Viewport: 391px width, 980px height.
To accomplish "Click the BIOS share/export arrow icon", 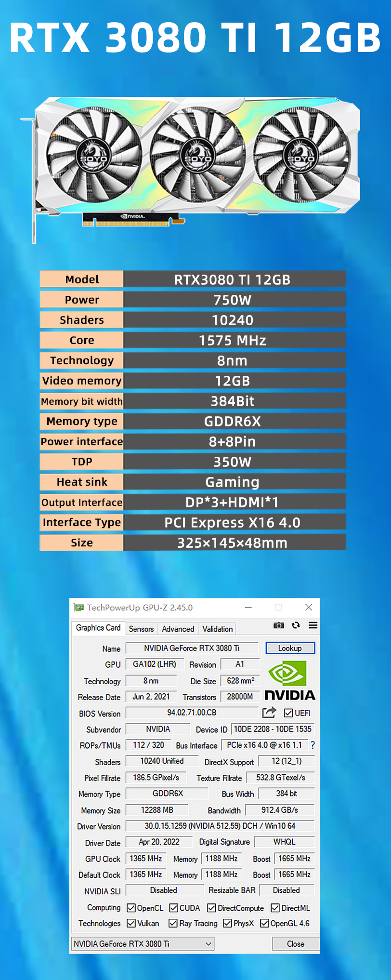I will click(x=269, y=712).
